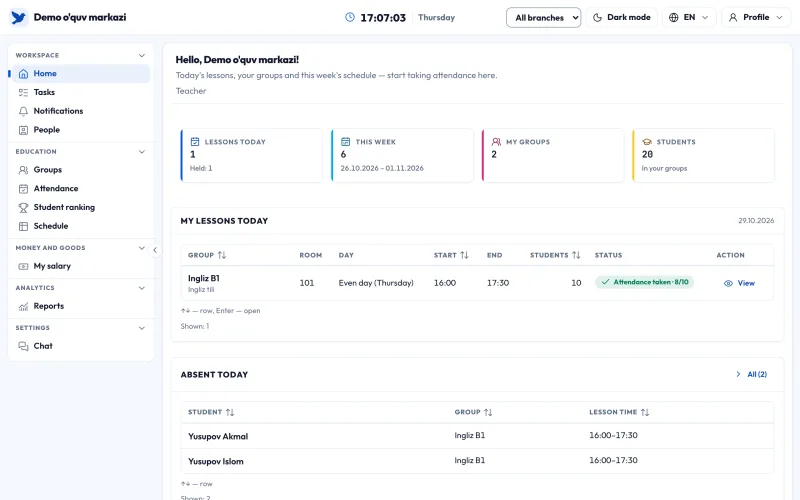This screenshot has height=500, width=800.
Task: Open the Students card
Action: coord(703,156)
